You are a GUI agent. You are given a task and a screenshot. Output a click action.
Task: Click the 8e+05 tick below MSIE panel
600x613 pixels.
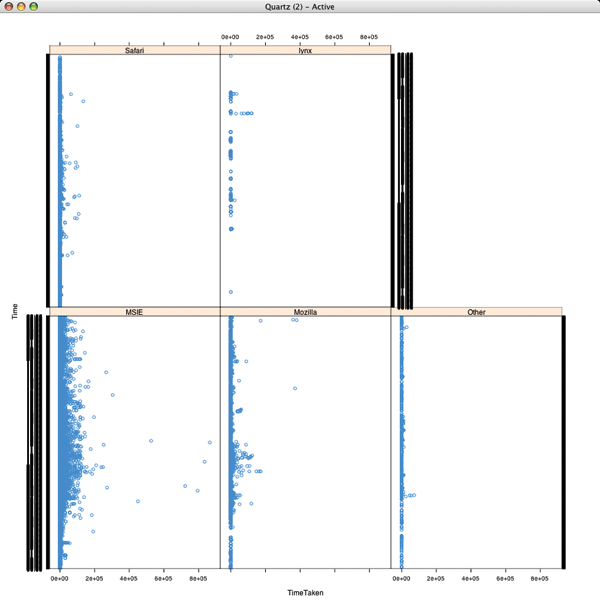pyautogui.click(x=198, y=578)
